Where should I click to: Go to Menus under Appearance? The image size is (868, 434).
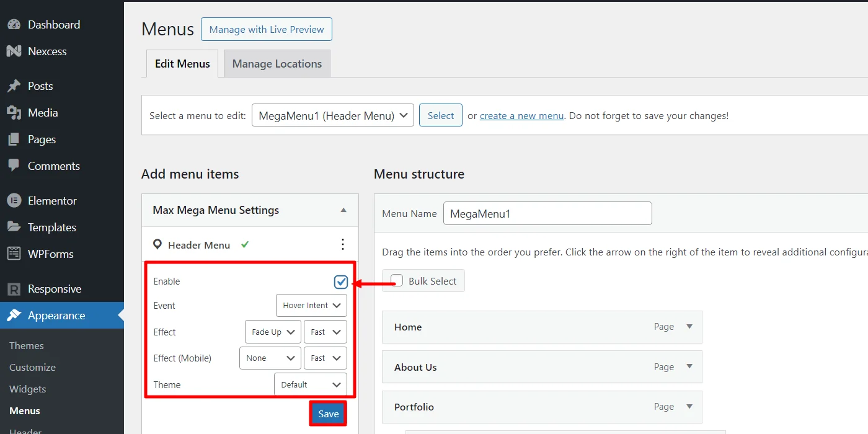coord(25,410)
